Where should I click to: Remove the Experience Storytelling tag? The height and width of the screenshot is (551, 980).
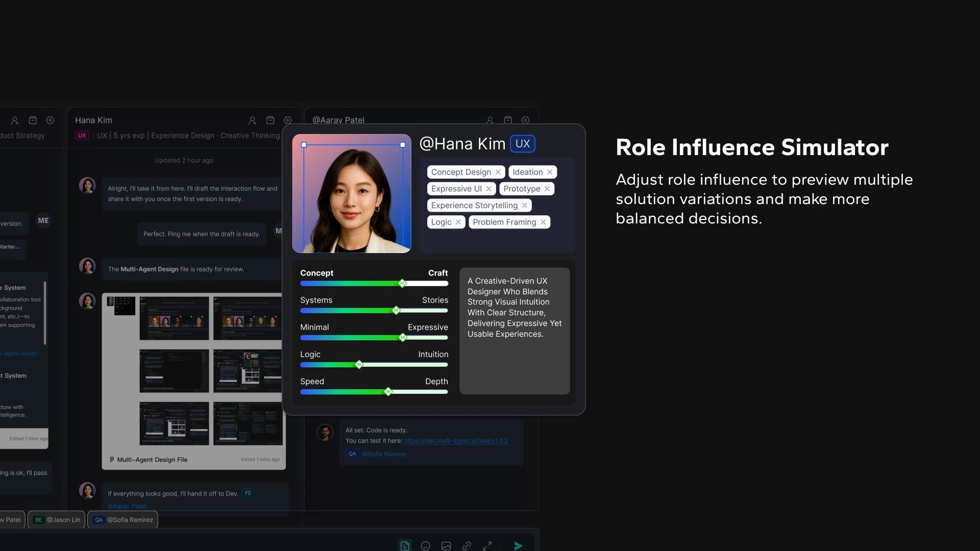pos(524,205)
